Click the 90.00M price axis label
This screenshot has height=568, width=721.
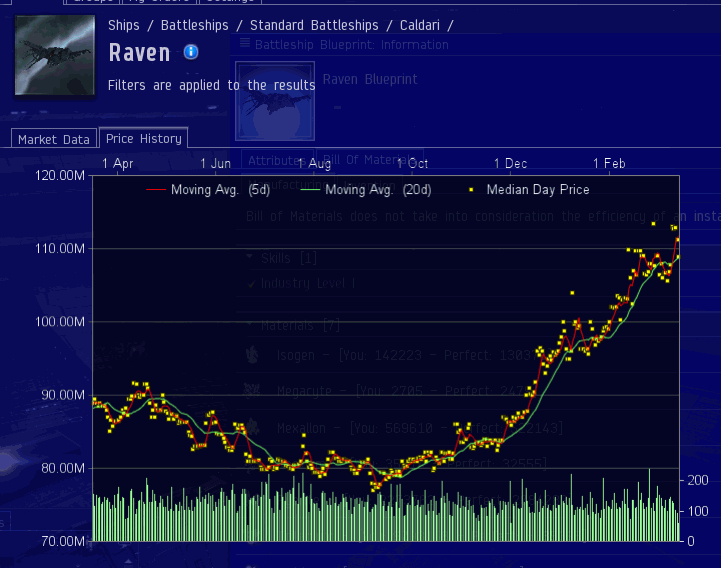coord(63,395)
